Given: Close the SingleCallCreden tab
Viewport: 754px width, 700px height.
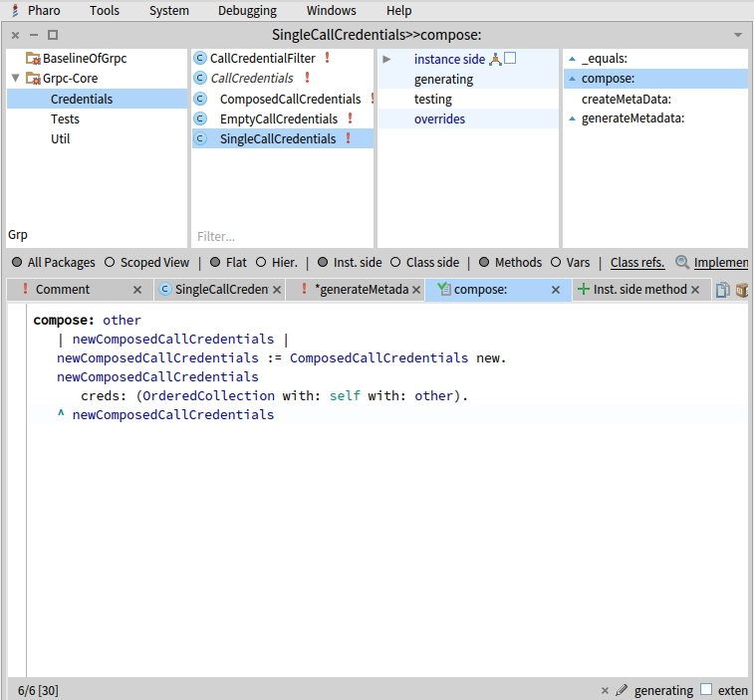Looking at the screenshot, I should pos(277,290).
